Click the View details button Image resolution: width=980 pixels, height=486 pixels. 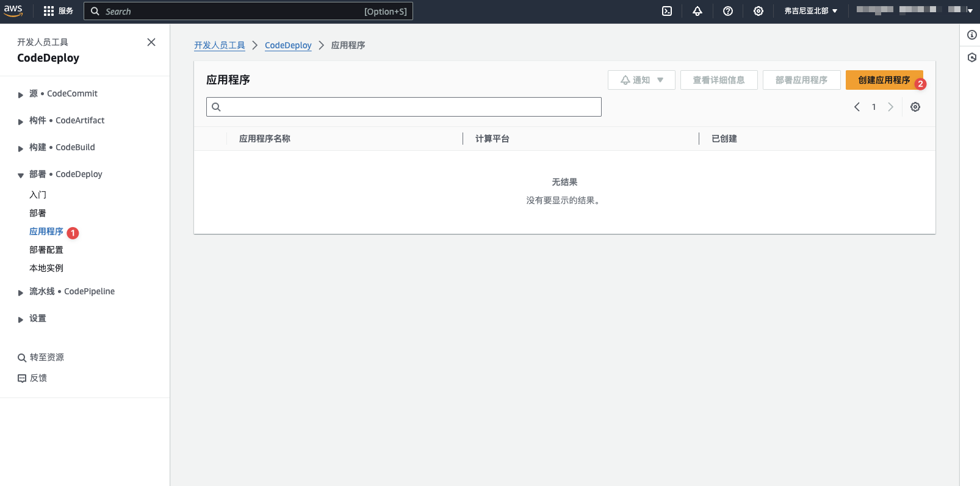click(x=719, y=80)
